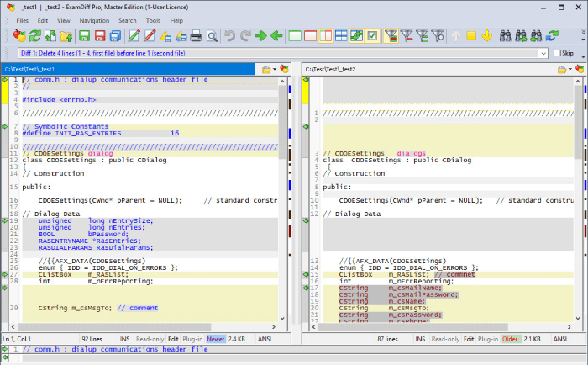This screenshot has width=588, height=365.
Task: Click Find Next binoculars with right arrow
Action: (521, 36)
